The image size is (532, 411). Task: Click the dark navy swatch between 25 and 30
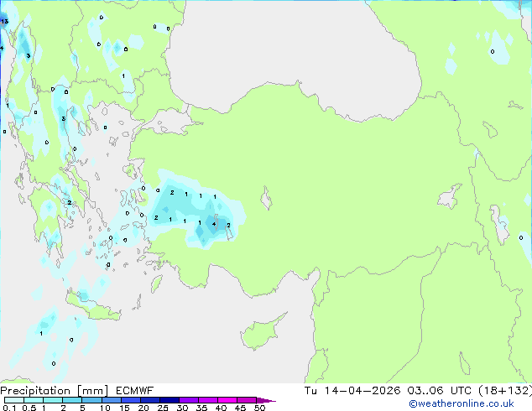click(169, 400)
